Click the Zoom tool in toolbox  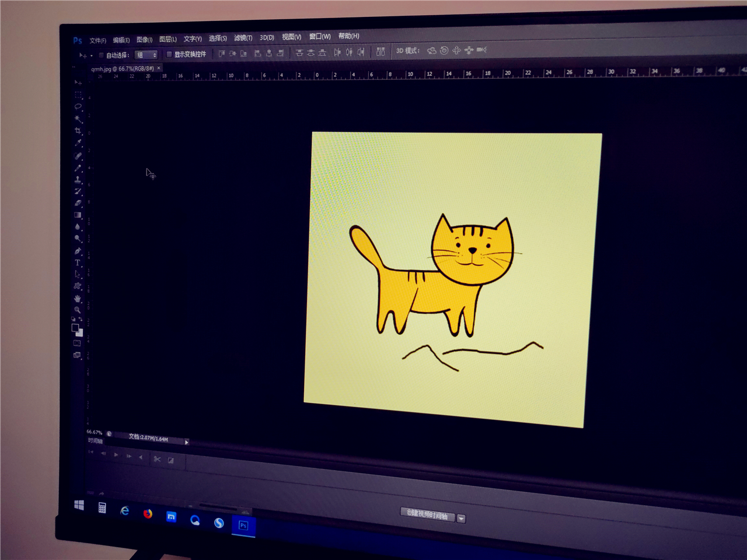click(78, 310)
